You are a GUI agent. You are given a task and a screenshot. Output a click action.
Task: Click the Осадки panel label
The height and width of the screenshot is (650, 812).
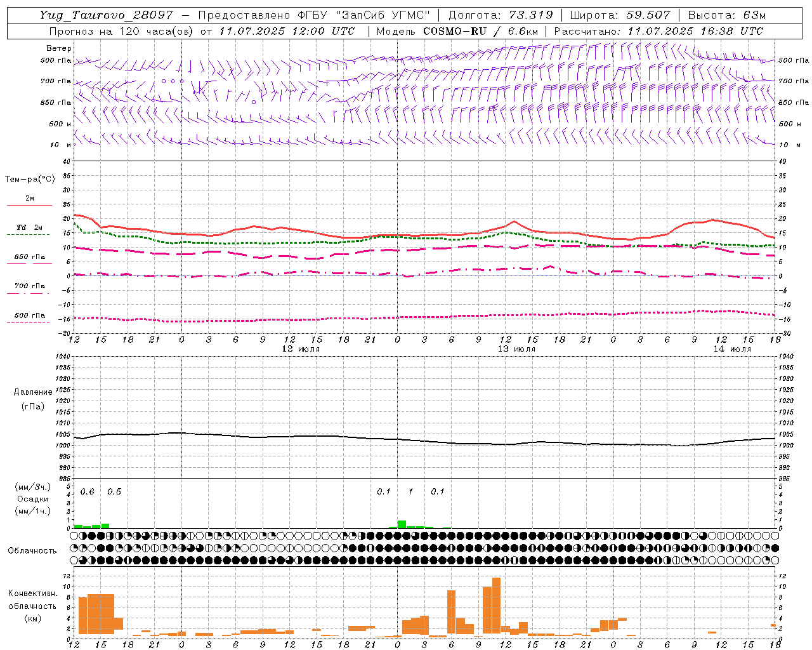33,499
